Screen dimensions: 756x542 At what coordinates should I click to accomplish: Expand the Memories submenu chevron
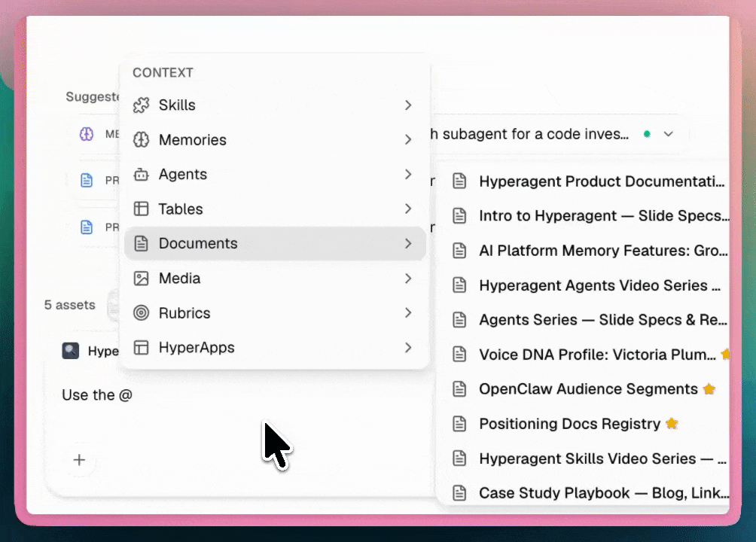tap(408, 140)
